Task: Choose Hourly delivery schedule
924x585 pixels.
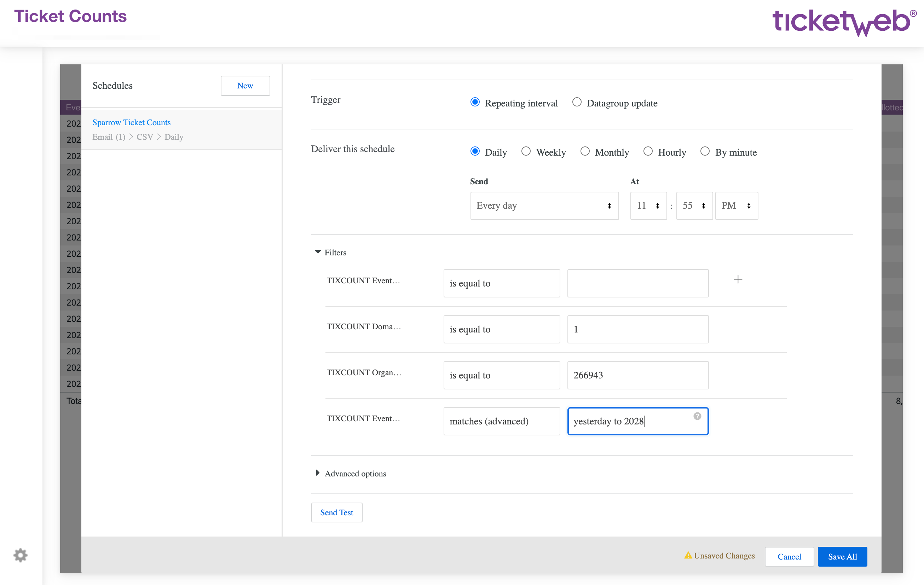Action: coord(648,151)
